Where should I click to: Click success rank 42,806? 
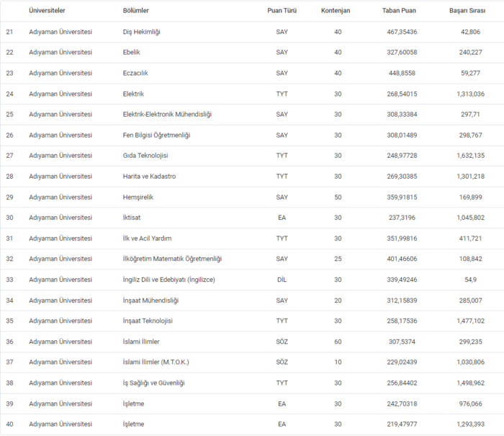[x=470, y=32]
